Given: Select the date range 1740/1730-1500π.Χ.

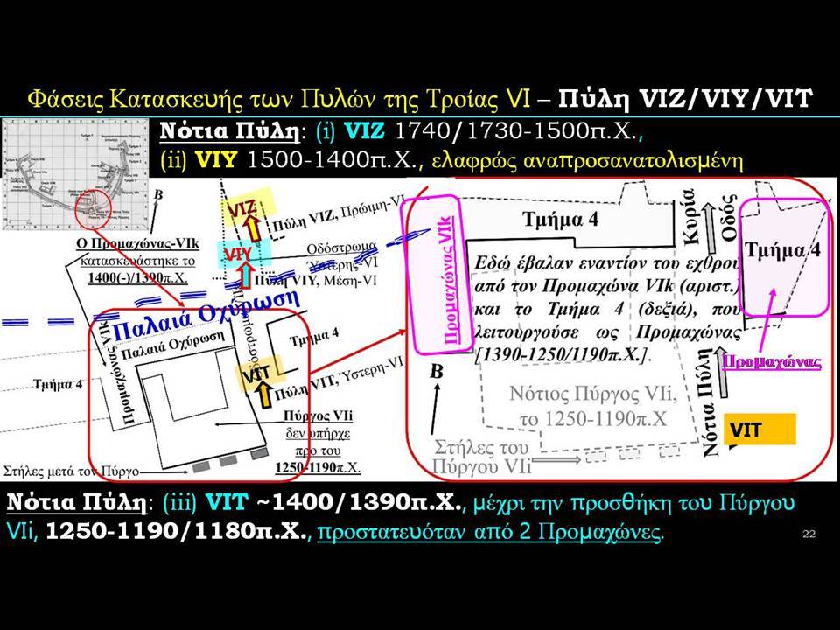Looking at the screenshot, I should tap(515, 131).
